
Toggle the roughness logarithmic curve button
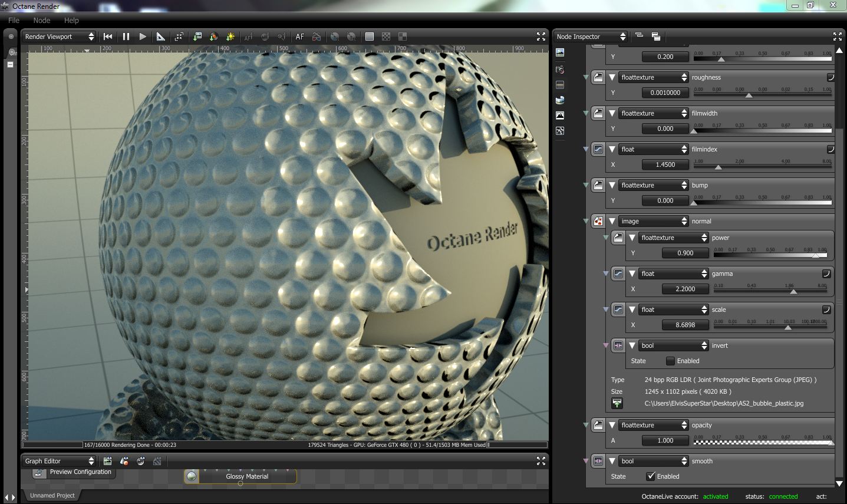pyautogui.click(x=830, y=77)
